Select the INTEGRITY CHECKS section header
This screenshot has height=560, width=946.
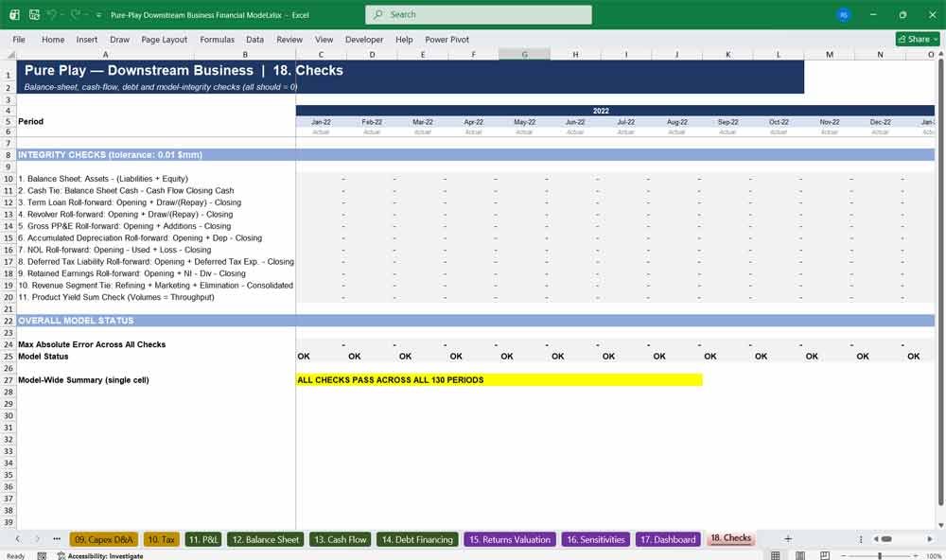pos(476,155)
